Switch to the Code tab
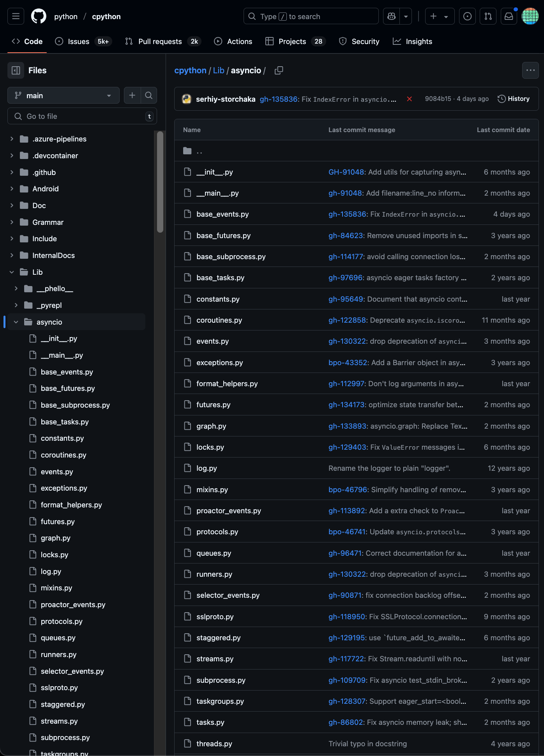The image size is (544, 756). point(27,41)
